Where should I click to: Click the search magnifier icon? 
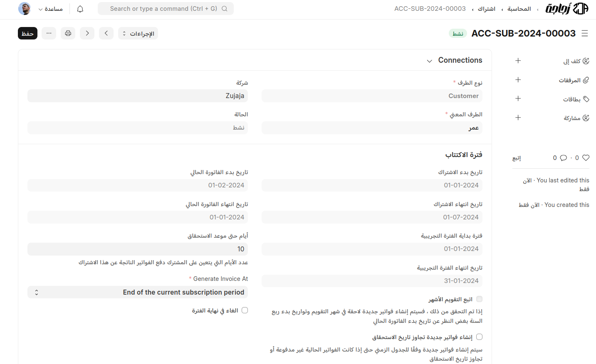(x=225, y=9)
